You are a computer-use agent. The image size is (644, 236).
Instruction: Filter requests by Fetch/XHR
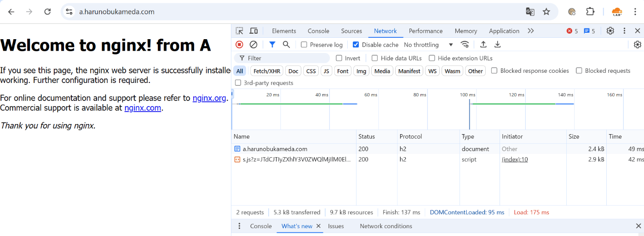(267, 71)
